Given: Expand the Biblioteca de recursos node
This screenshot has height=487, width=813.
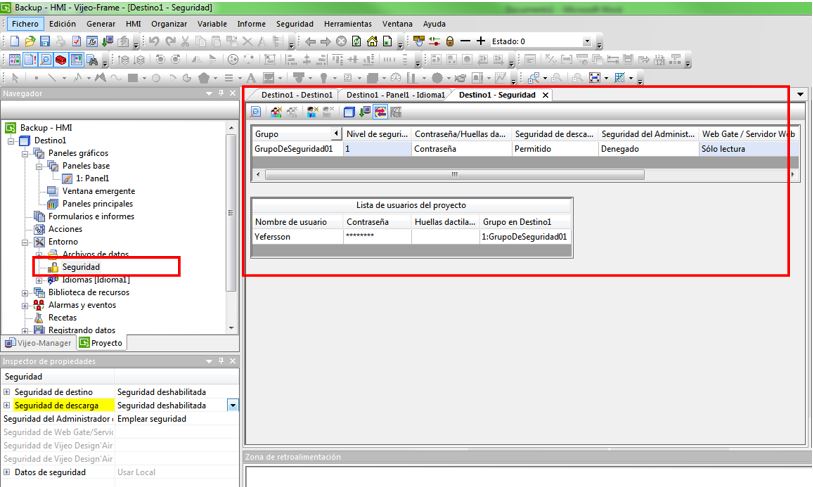Looking at the screenshot, I should tap(25, 293).
